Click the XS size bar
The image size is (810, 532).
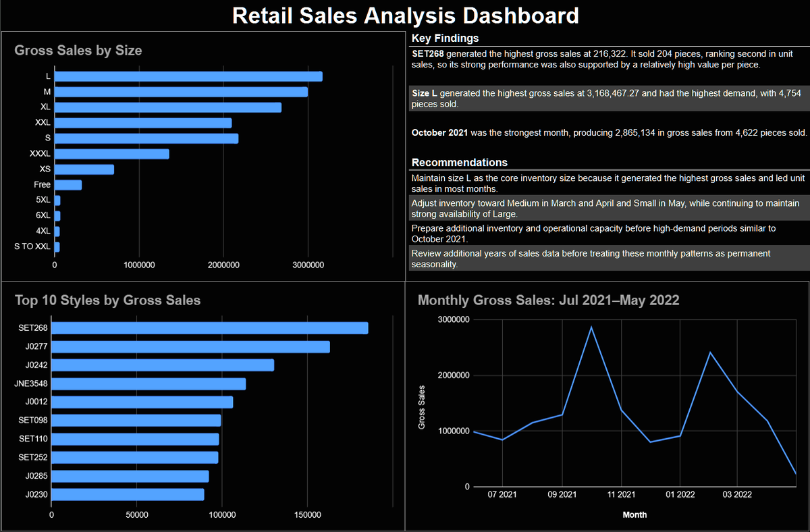[84, 169]
